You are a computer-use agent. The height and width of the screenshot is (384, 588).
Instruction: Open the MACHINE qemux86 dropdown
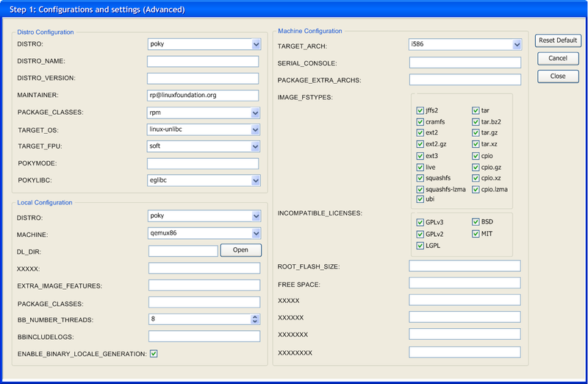[x=256, y=233]
